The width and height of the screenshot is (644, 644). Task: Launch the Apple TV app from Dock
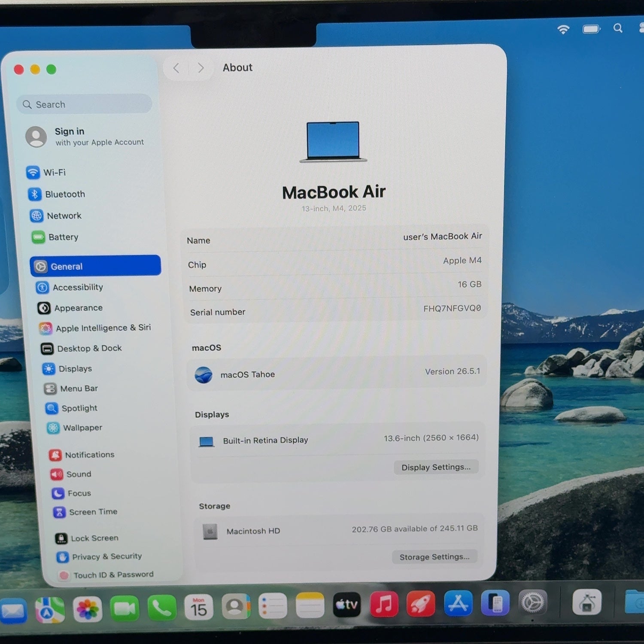click(x=347, y=604)
